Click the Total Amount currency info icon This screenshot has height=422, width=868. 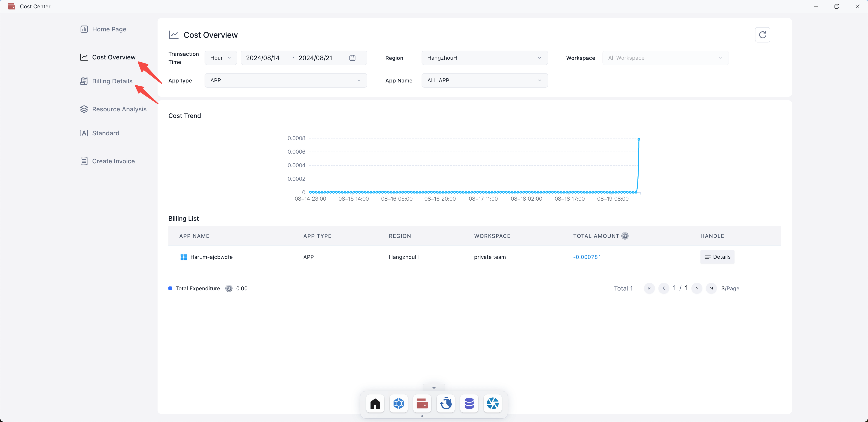(x=625, y=236)
